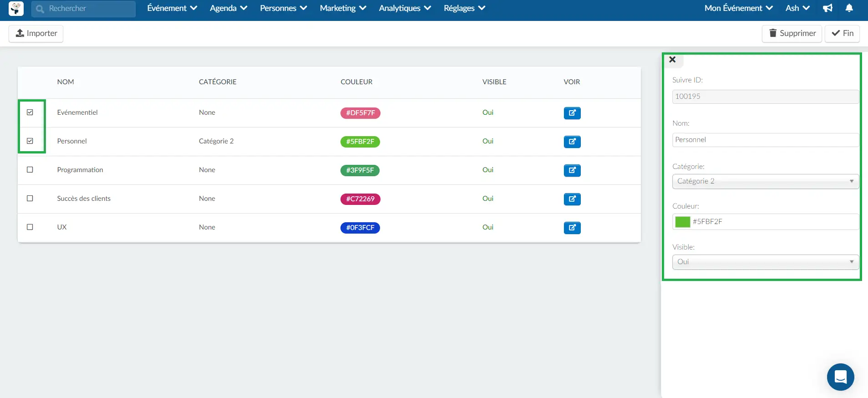Uncheck the Personnel row checkbox
The image size is (868, 398).
click(30, 141)
